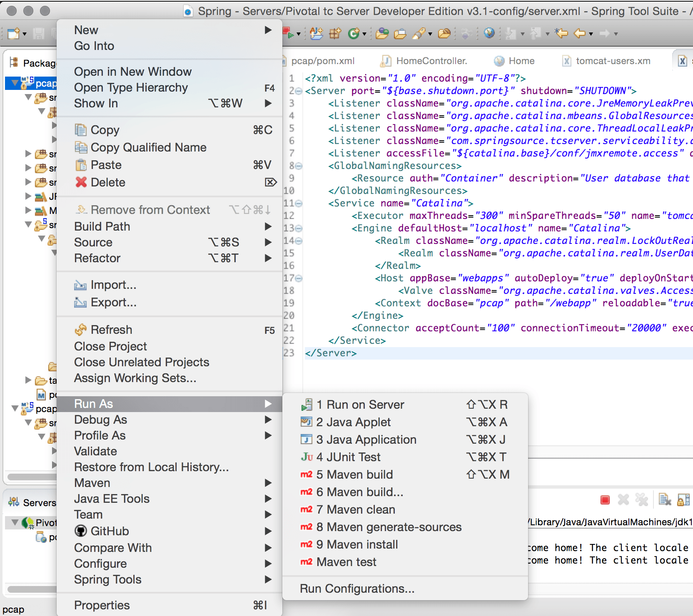693x616 pixels.
Task: Open the Back history dropdown arrow
Action: 591,34
